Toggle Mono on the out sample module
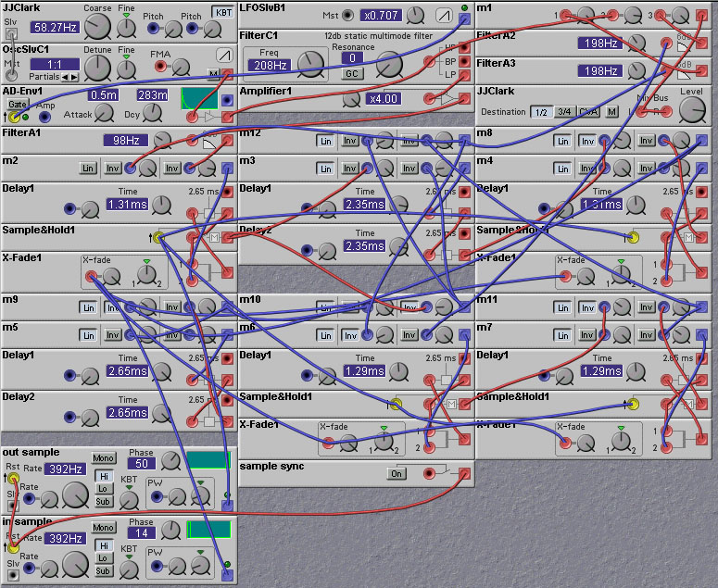 [104, 458]
